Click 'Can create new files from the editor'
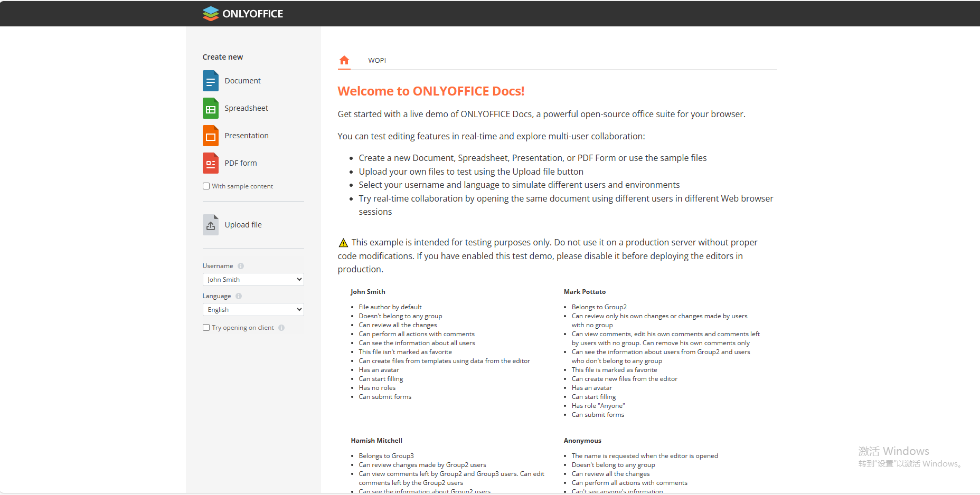 point(624,379)
